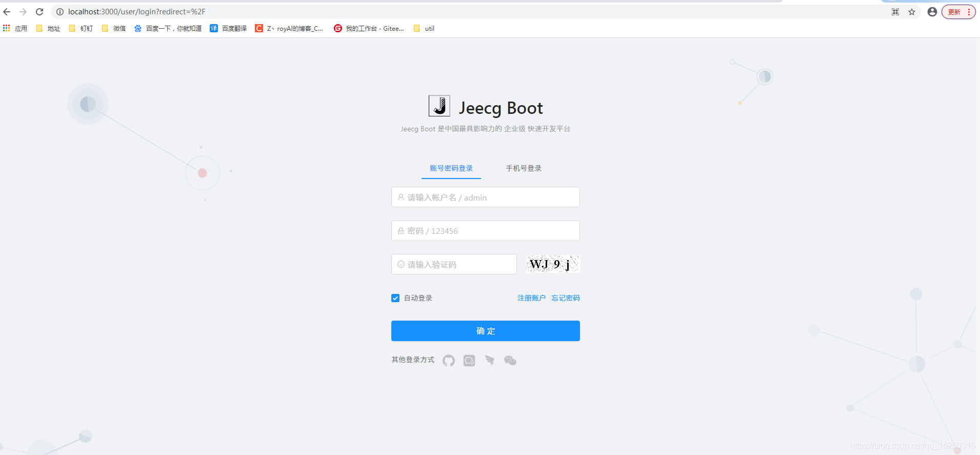980x455 pixels.
Task: Switch to 账号密码登录 tab
Action: [x=451, y=168]
